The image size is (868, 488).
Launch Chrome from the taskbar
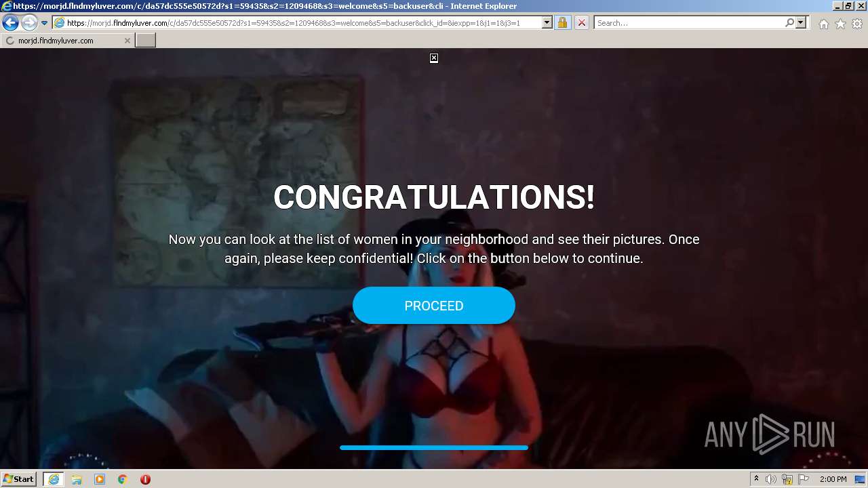pyautogui.click(x=122, y=479)
